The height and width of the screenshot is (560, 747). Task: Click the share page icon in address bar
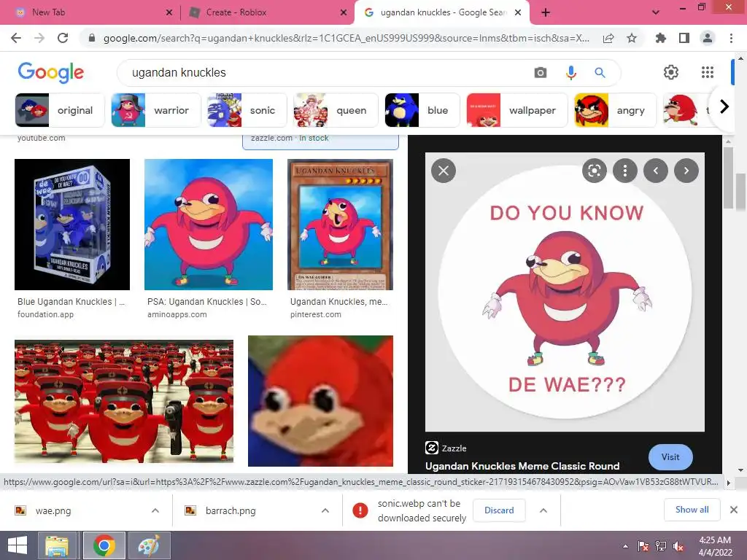click(608, 38)
